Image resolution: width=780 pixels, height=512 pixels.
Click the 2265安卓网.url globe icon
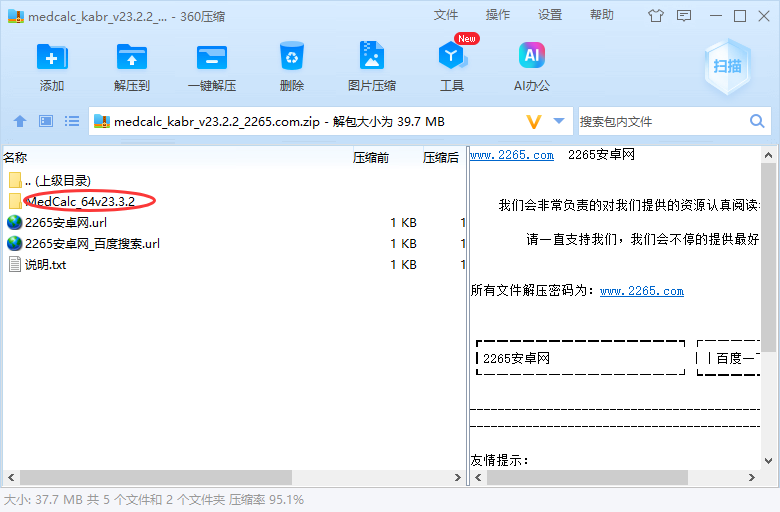tap(14, 222)
